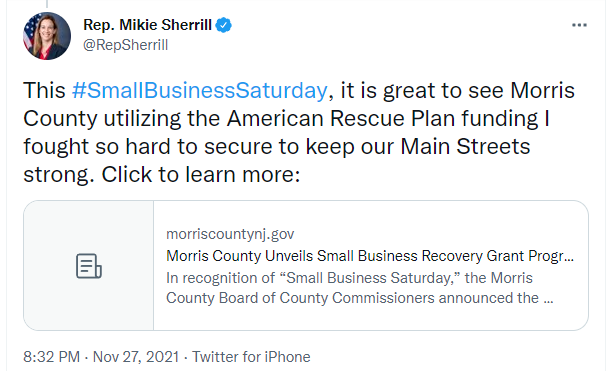Screen dimensions: 608x371
Task: Open Rep. Mikie Sherrill's profile photo
Action: [x=47, y=36]
